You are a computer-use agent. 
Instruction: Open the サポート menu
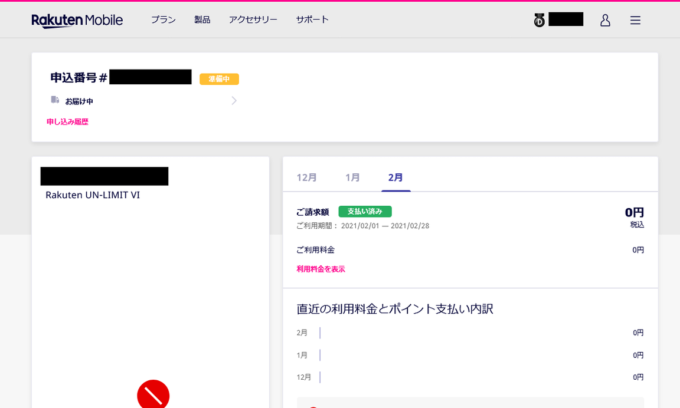click(x=312, y=20)
